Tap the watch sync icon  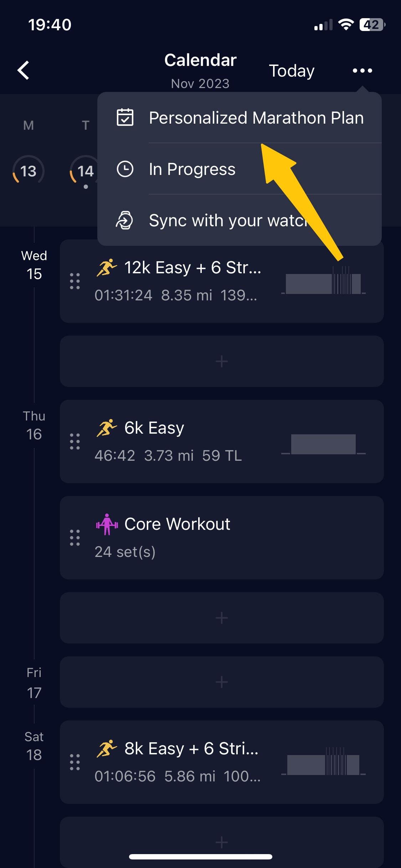(x=125, y=220)
